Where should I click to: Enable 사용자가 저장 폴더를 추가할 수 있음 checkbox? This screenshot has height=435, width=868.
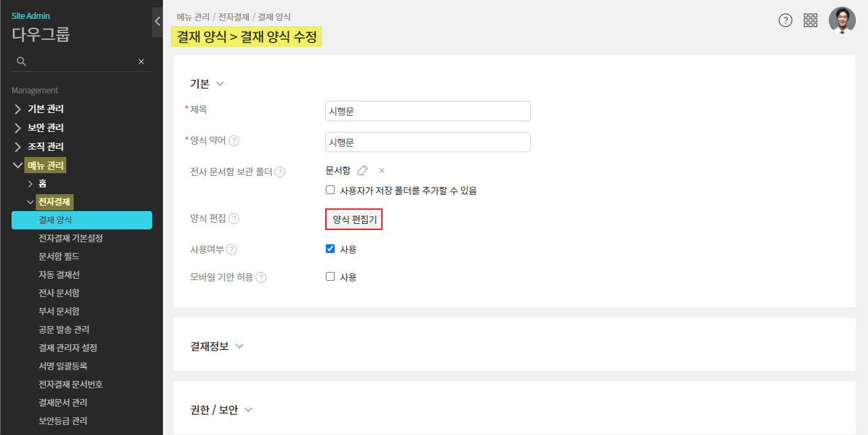pyautogui.click(x=331, y=190)
